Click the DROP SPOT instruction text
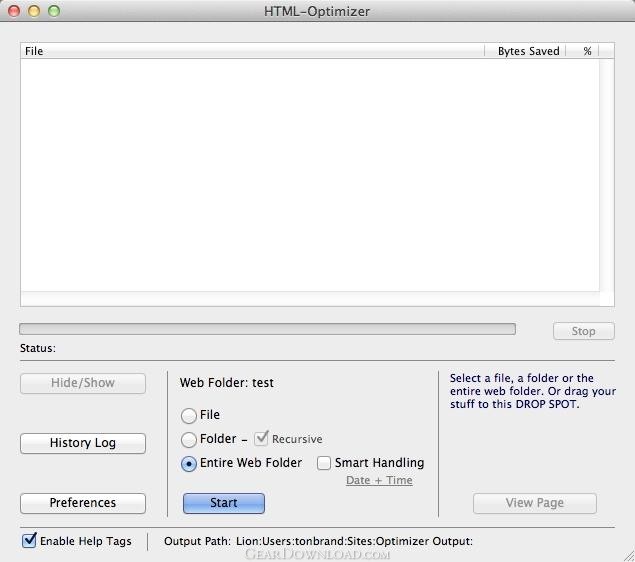Screen dimensions: 635x562 point(533,391)
